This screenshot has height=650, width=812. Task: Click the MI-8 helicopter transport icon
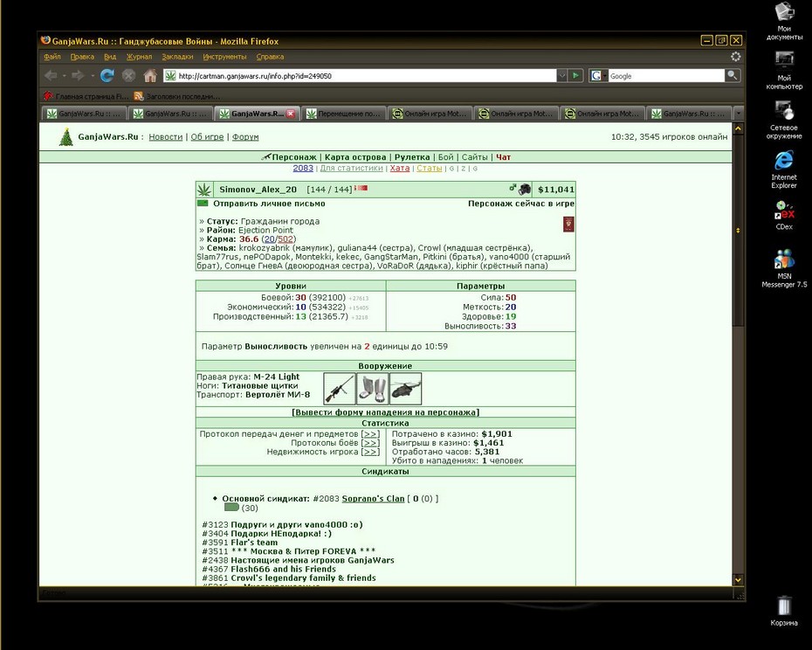(x=405, y=388)
